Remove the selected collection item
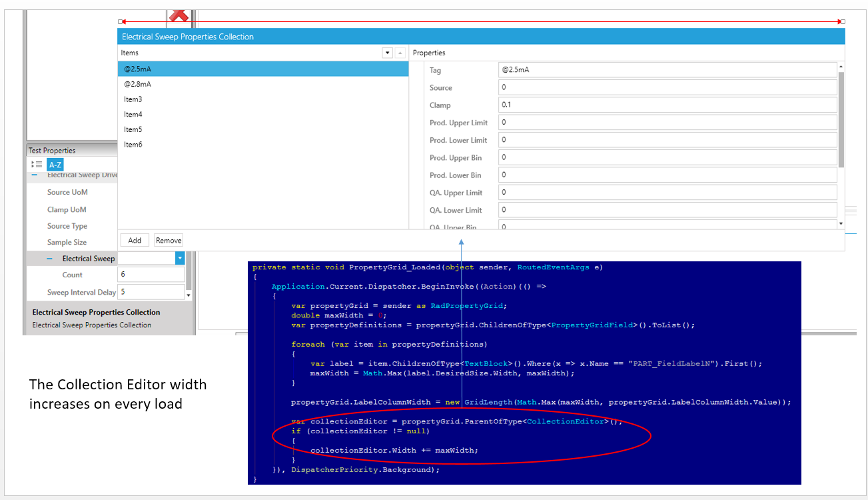Image resolution: width=868 pixels, height=500 pixels. (169, 240)
